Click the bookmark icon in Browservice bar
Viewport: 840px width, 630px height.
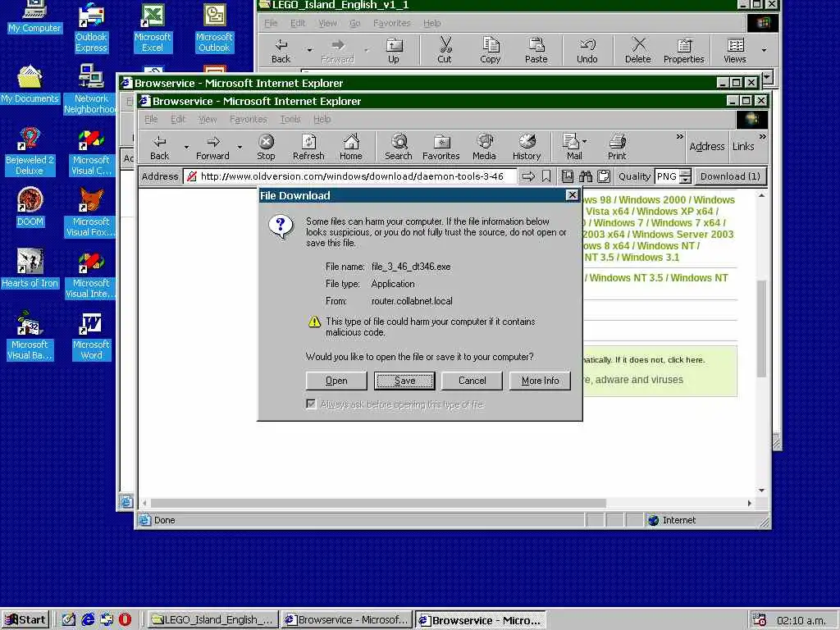tap(546, 176)
